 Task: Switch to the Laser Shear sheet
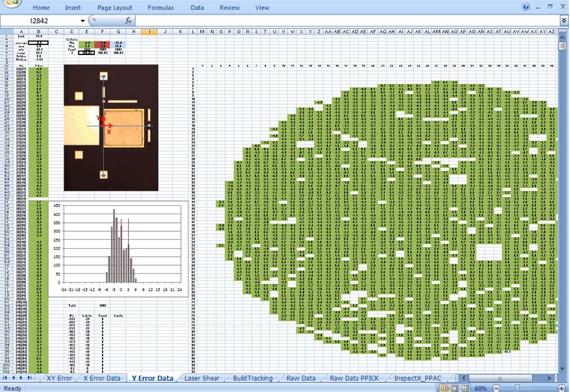(x=202, y=379)
